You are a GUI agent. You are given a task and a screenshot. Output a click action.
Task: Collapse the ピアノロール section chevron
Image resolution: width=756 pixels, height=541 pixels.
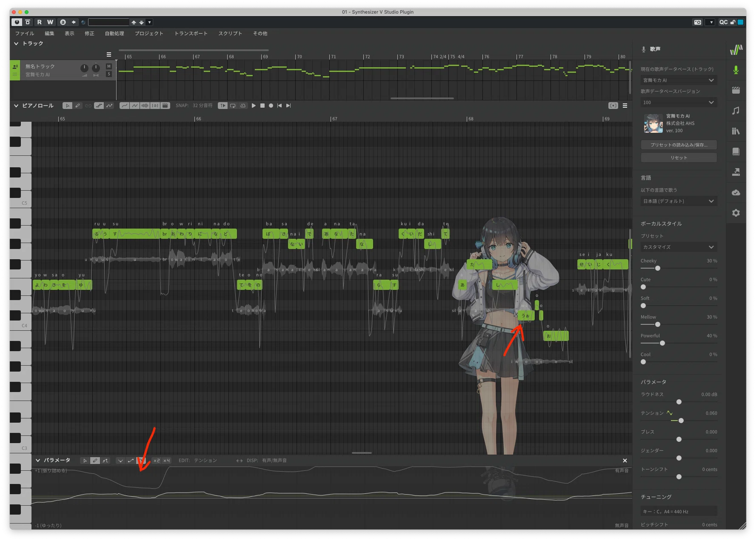coord(16,106)
